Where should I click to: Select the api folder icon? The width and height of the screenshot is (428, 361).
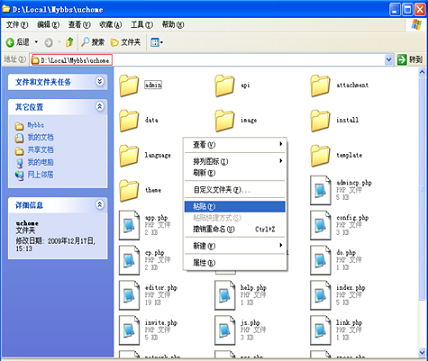click(225, 86)
